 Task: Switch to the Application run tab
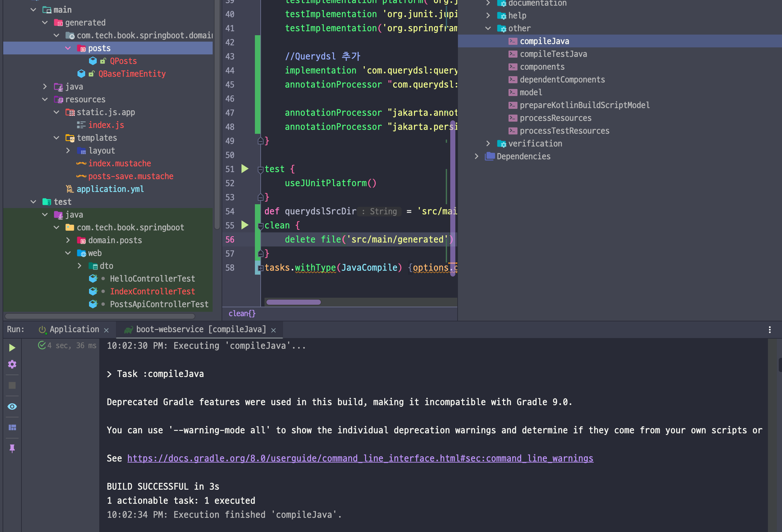click(74, 330)
